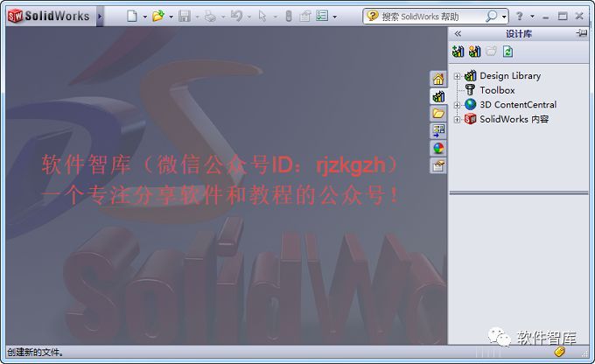Click status text 创建新的文件。
This screenshot has height=364, width=595.
pyautogui.click(x=35, y=353)
